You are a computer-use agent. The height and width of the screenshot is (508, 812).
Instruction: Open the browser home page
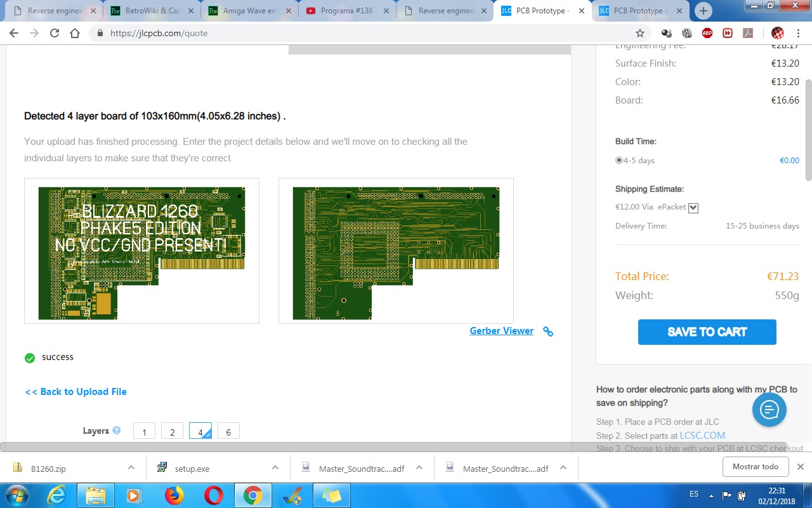click(75, 33)
